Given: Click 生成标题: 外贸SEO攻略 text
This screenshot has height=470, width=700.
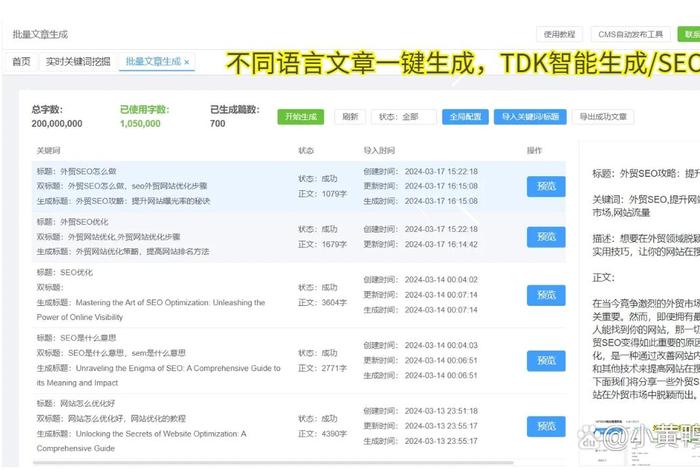Looking at the screenshot, I should [x=123, y=201].
